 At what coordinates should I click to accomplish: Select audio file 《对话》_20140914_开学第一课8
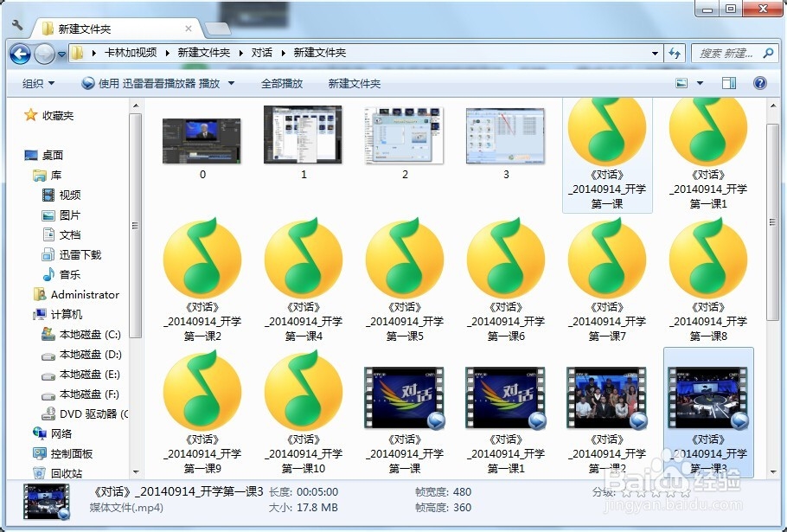coord(708,279)
